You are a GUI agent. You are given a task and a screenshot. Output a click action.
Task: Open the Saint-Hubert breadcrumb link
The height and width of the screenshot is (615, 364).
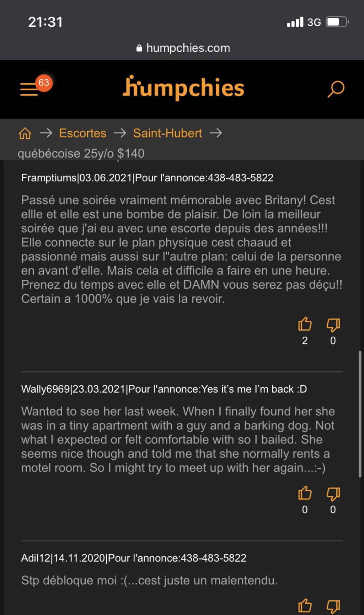[167, 133]
